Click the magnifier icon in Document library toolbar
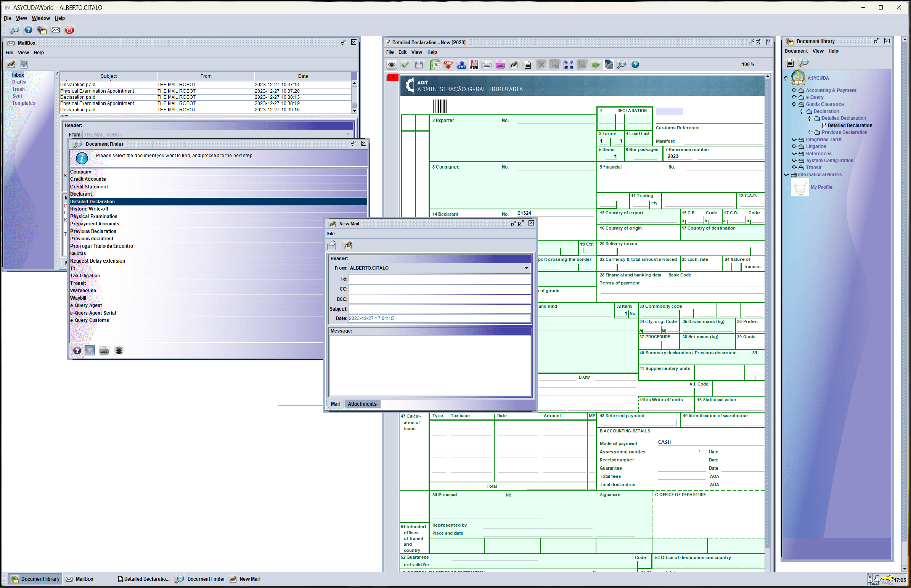Viewport: 911px width, 588px height. (x=804, y=63)
